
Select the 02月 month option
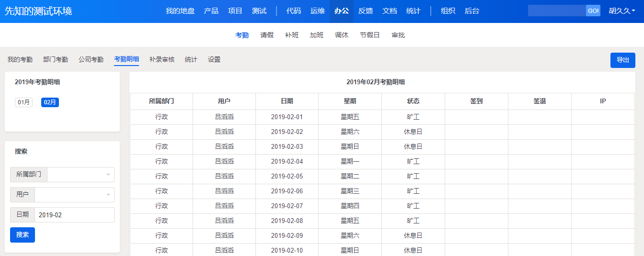50,102
